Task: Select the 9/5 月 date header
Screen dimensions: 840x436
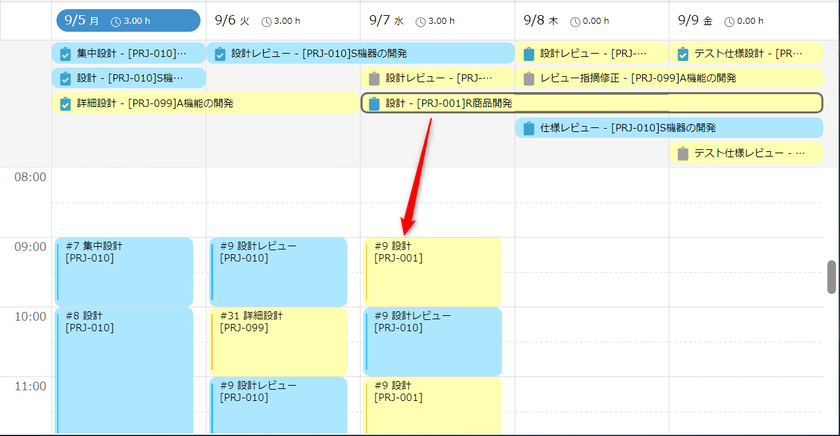Action: coord(129,20)
